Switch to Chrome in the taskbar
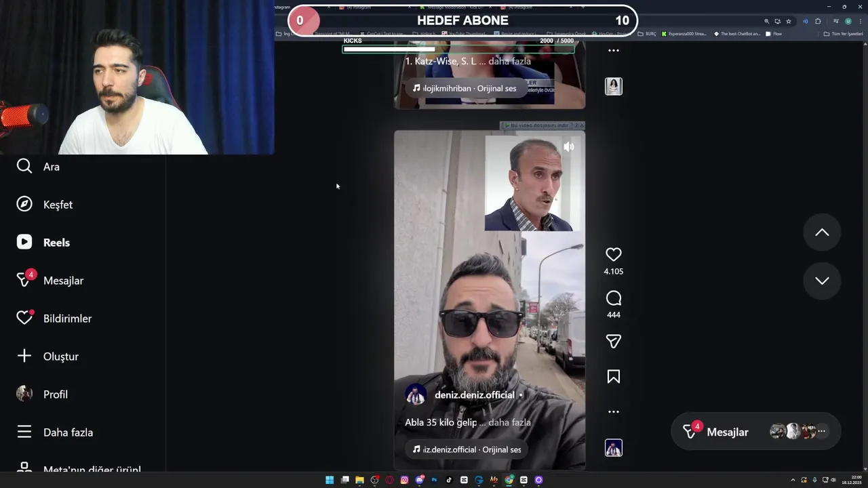 coord(509,480)
